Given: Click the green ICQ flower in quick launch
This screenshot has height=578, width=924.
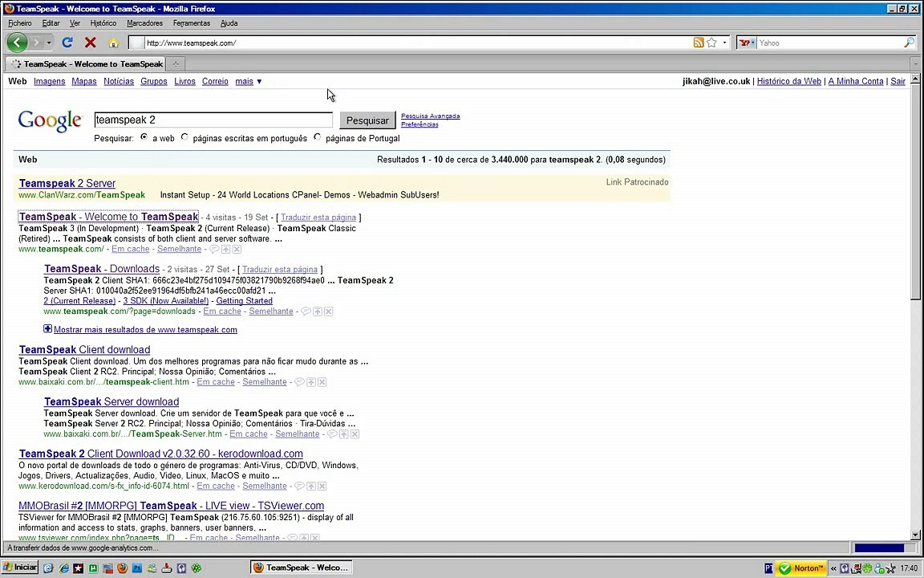Looking at the screenshot, I should click(x=197, y=568).
